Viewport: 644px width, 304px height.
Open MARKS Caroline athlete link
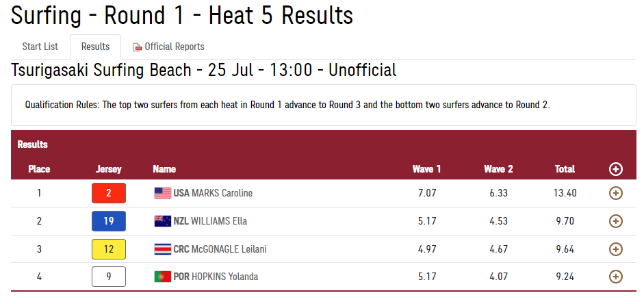click(222, 193)
